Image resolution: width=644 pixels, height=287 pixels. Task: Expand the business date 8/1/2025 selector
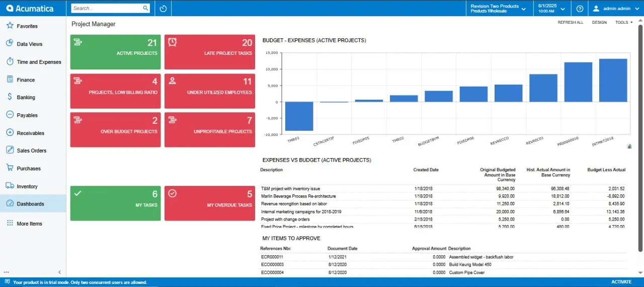[x=551, y=9]
